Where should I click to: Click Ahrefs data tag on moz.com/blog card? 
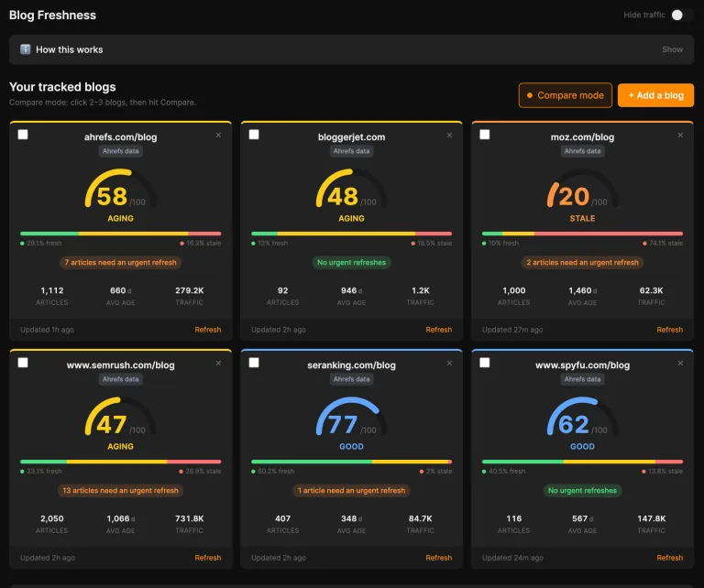click(582, 151)
